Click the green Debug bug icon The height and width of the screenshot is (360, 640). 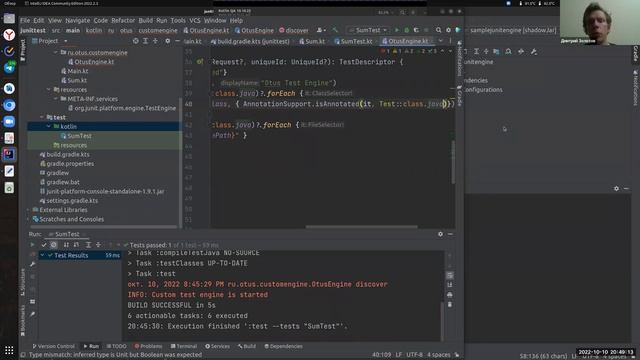[407, 30]
